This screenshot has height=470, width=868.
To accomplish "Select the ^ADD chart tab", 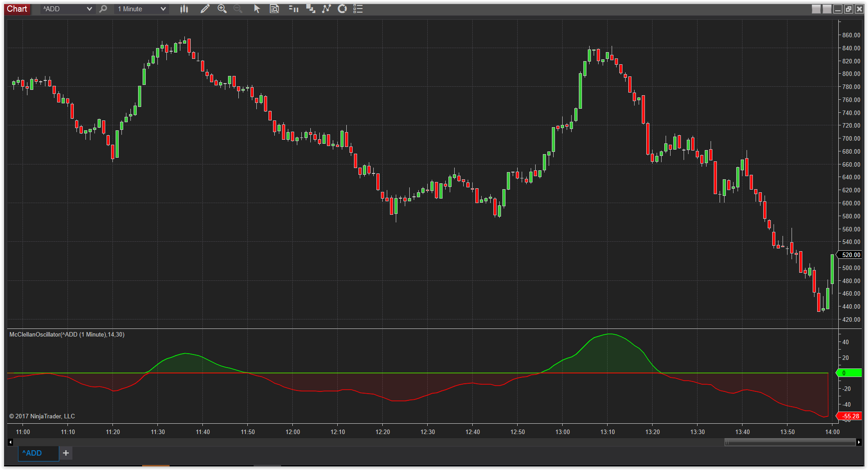I will (38, 453).
